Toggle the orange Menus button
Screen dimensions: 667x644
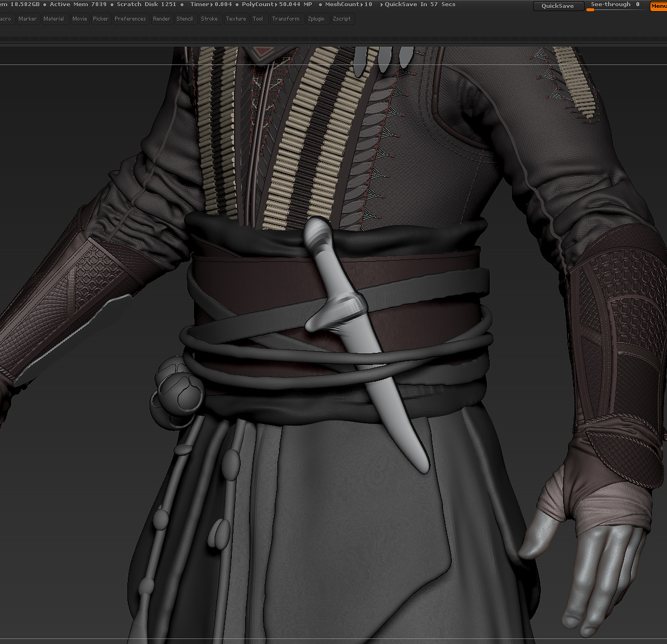tap(659, 6)
